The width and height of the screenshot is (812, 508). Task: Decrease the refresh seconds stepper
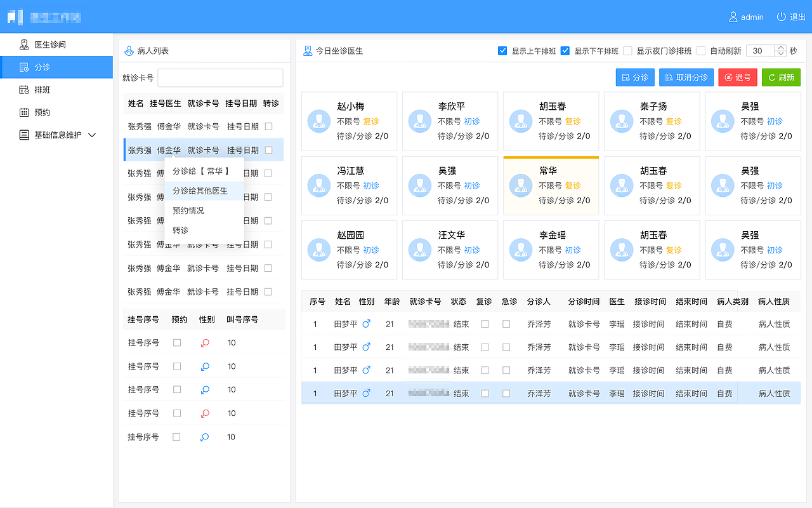click(780, 54)
